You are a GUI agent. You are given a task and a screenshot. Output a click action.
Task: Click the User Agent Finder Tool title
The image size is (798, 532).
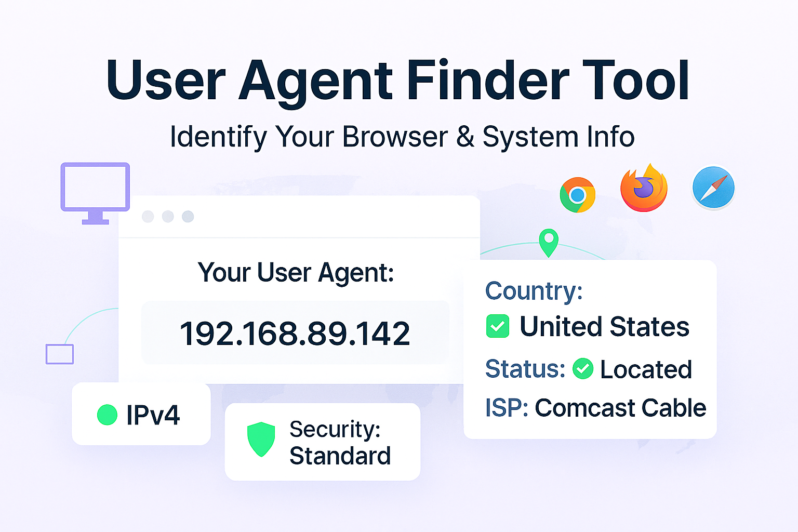click(398, 81)
